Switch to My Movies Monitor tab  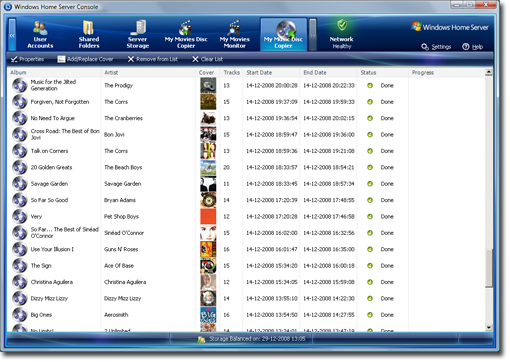tap(235, 35)
